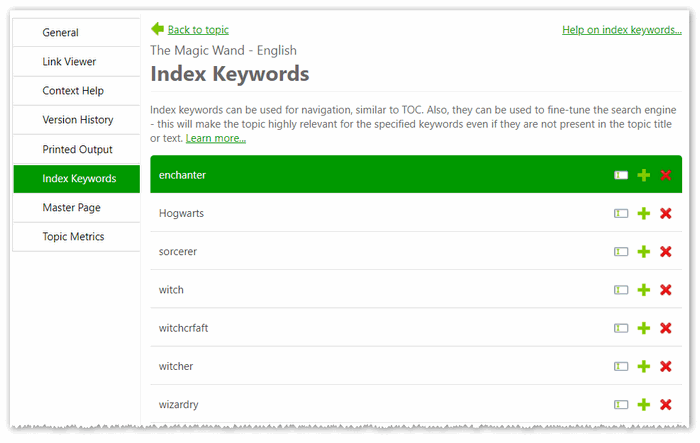Follow the Back to topic link
Image resolution: width=700 pixels, height=443 pixels.
pos(198,30)
